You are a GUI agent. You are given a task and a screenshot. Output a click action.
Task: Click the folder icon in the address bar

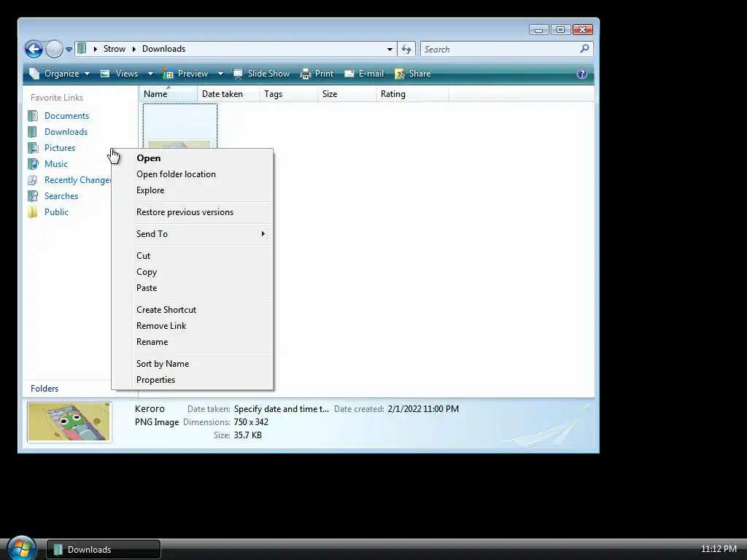pos(82,49)
